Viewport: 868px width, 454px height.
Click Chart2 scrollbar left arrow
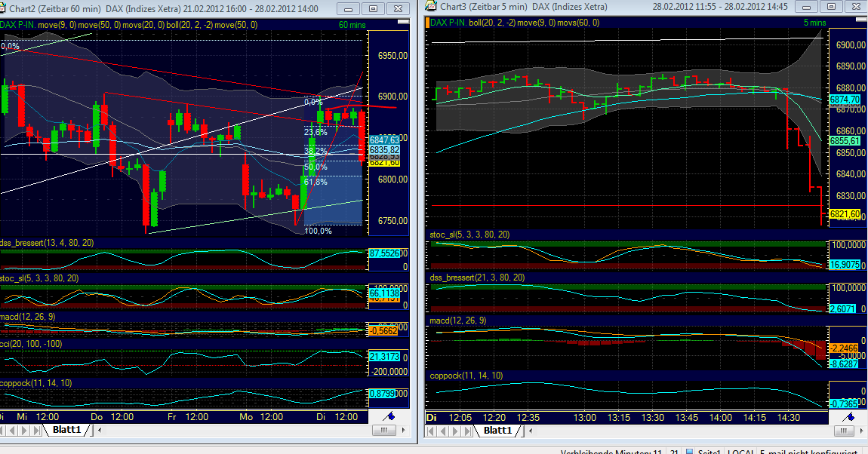pyautogui.click(x=100, y=430)
